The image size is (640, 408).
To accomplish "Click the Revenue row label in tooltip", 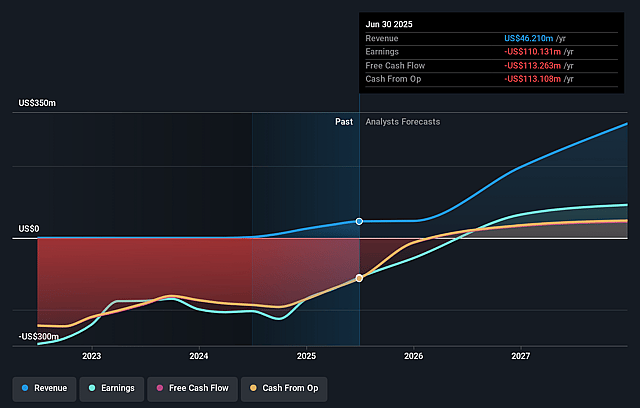I will point(382,38).
